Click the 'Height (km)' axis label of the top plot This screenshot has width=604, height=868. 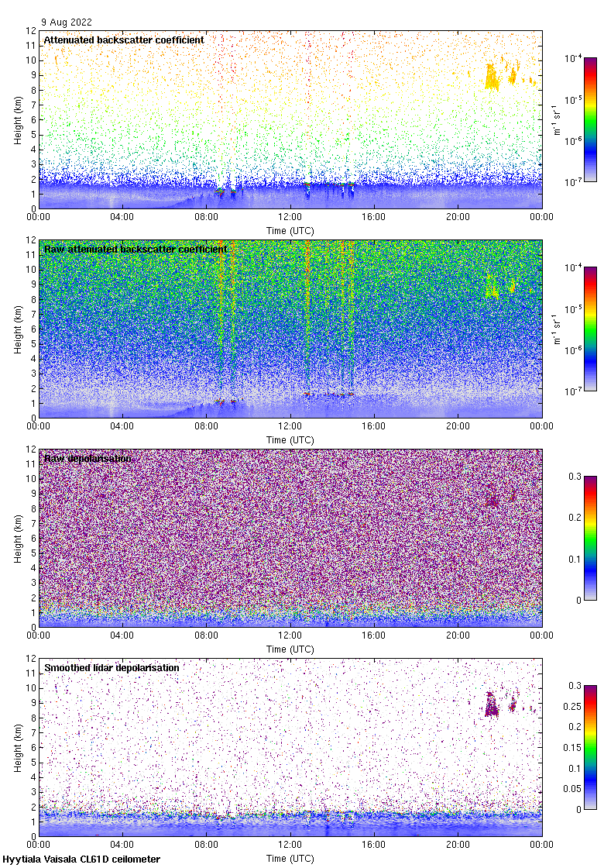pyautogui.click(x=17, y=119)
